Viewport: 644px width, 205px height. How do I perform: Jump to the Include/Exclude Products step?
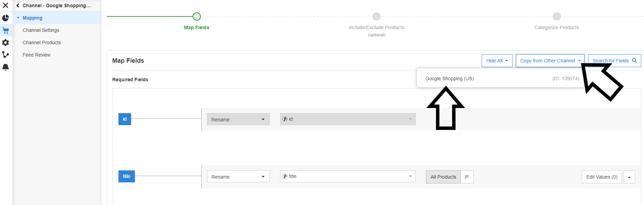[377, 27]
